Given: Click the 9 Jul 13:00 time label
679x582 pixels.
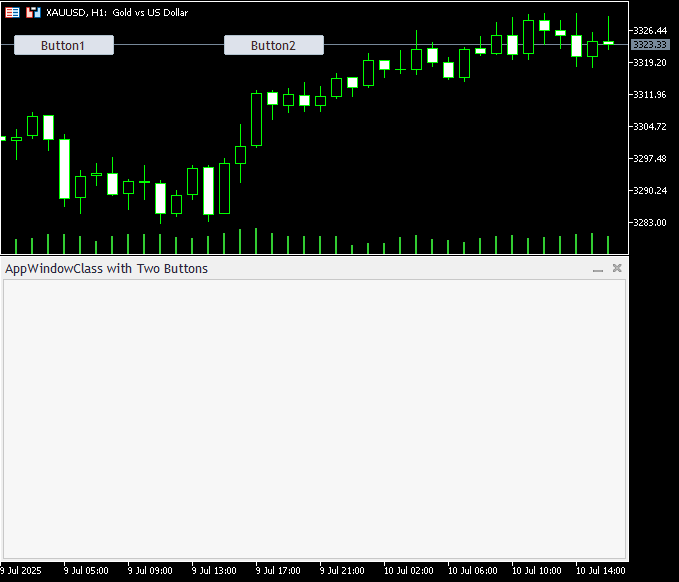Looking at the screenshot, I should point(214,570).
